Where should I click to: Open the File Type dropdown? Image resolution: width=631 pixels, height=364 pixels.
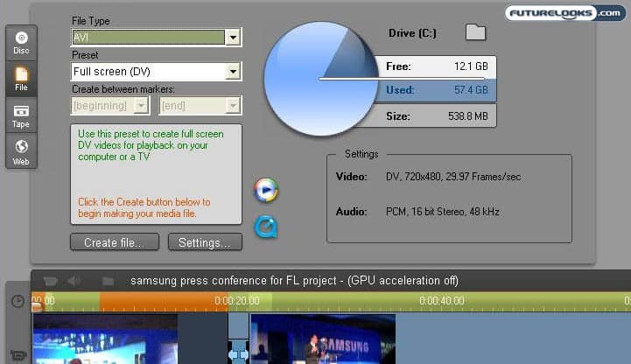tap(232, 38)
